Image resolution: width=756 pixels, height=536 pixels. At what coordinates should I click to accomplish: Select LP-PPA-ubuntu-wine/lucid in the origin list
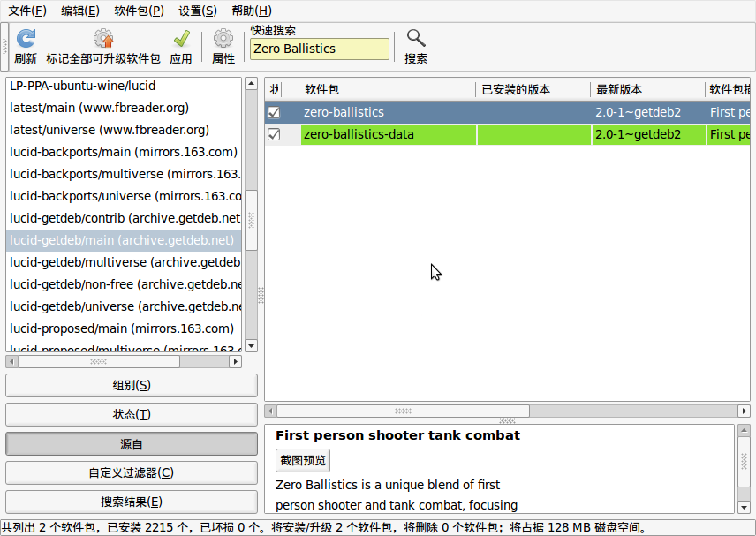[x=124, y=86]
